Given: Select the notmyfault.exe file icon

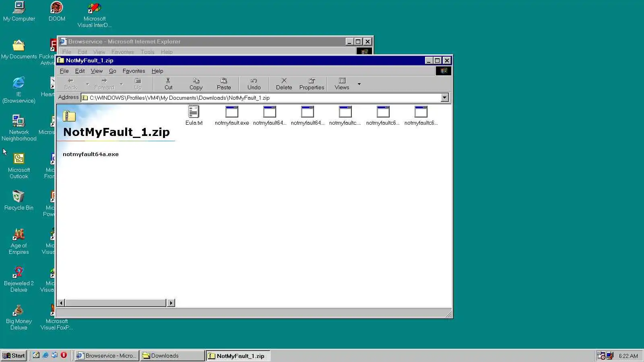Looking at the screenshot, I should 232,115.
